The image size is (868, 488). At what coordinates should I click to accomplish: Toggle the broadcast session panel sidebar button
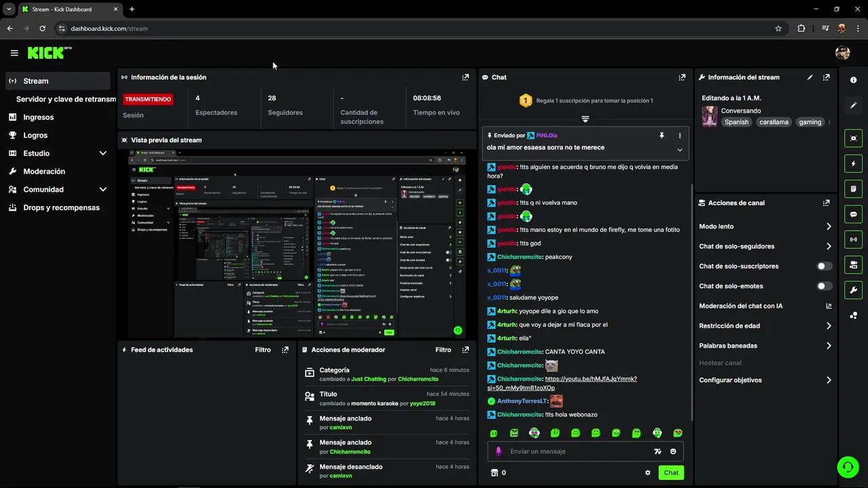point(853,239)
